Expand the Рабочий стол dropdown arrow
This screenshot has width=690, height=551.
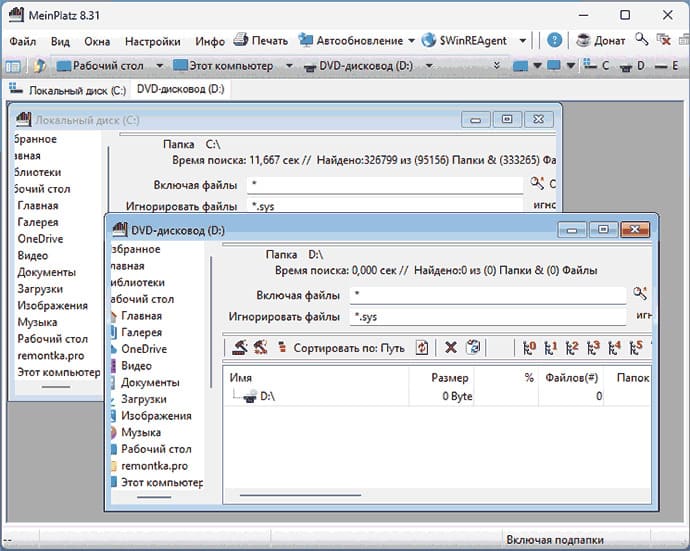[x=159, y=66]
